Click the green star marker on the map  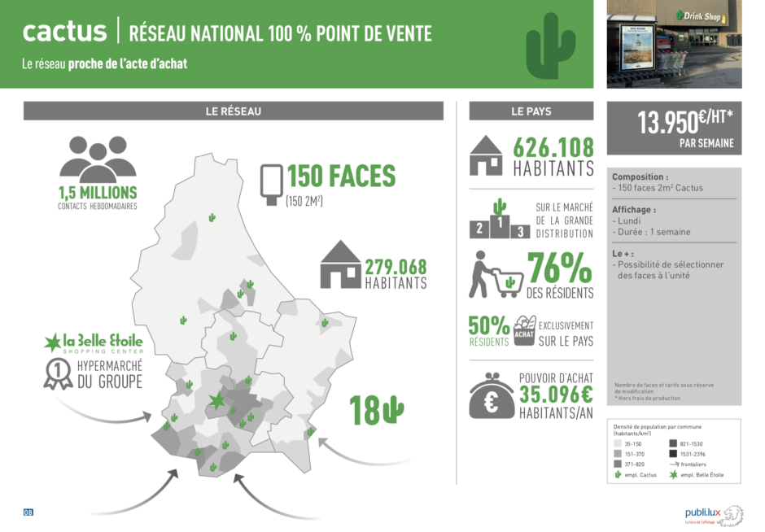[216, 401]
